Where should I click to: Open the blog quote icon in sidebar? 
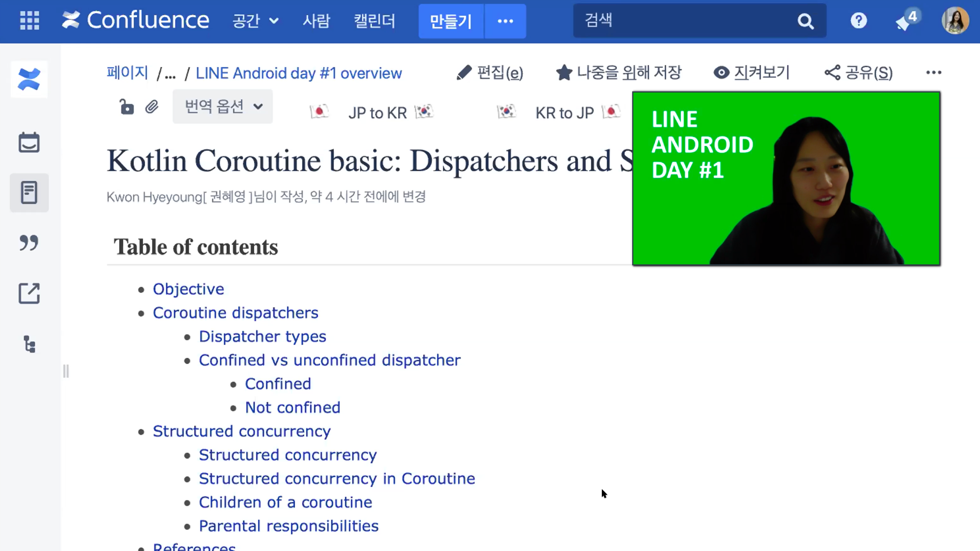point(29,243)
